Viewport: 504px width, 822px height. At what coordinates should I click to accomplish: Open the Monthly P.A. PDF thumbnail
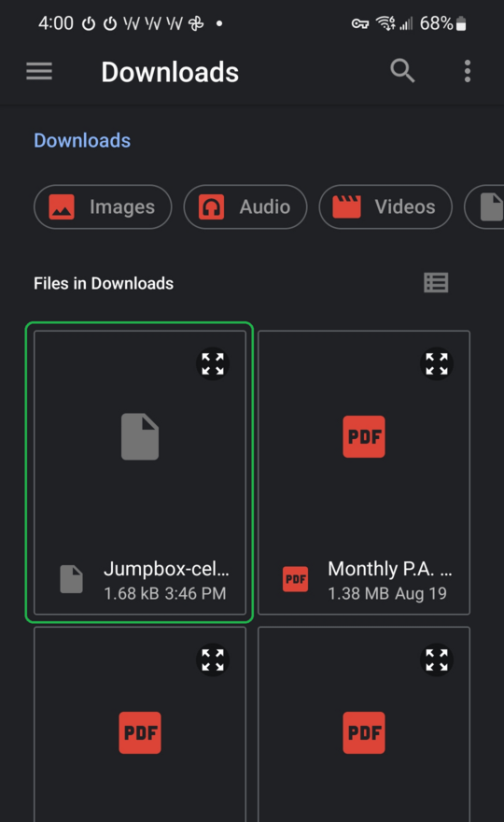[364, 437]
